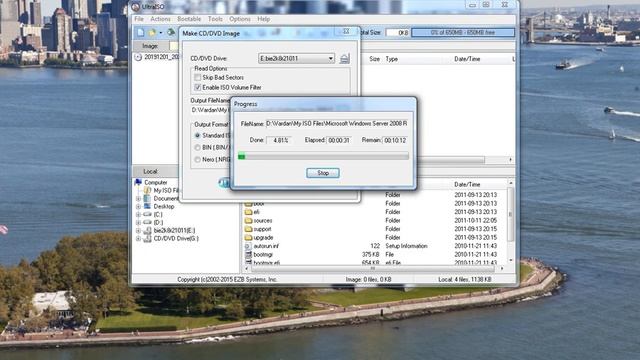Viewport: 640px width, 360px height.
Task: Click the Documents icon in Local tree
Action: (147, 198)
